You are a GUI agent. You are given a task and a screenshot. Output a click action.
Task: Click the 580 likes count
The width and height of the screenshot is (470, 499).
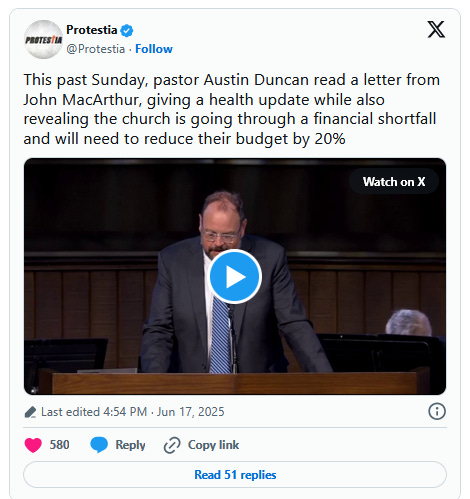(x=59, y=445)
